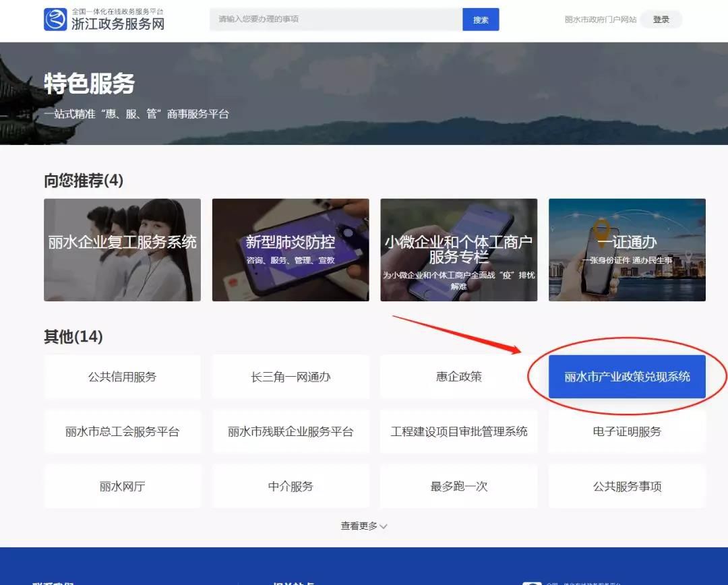
Task: Select 丽水市总工会服务平台 tile
Action: tap(123, 431)
